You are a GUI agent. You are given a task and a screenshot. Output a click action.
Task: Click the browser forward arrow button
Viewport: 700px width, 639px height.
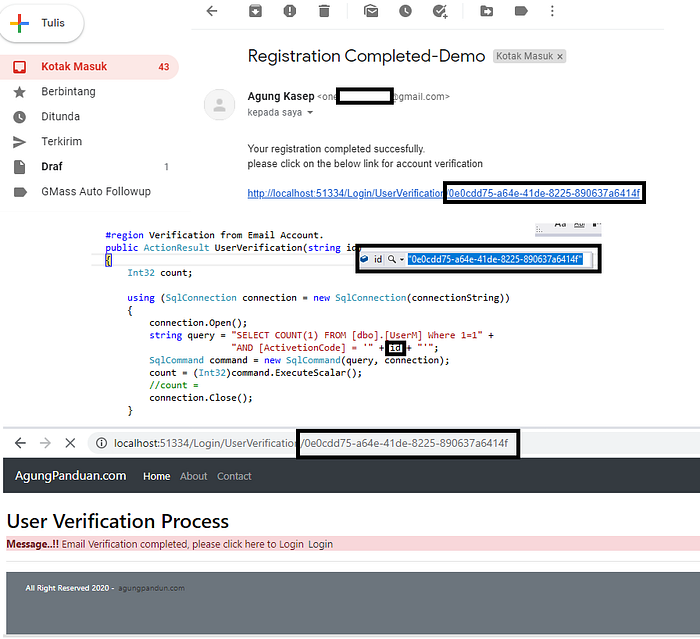pos(45,443)
